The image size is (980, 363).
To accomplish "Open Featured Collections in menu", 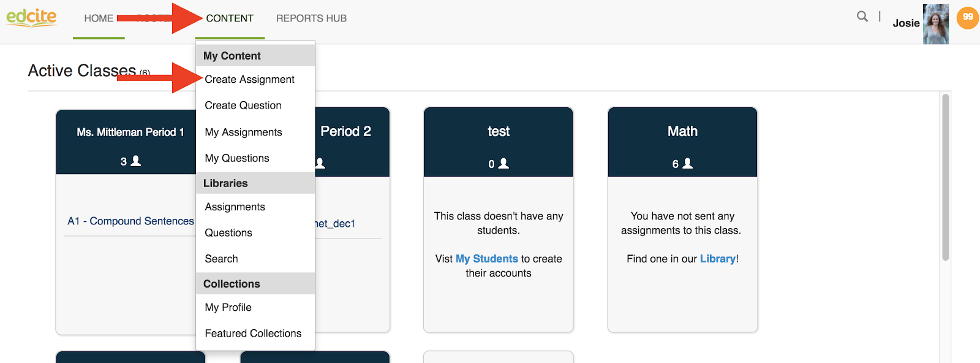I will [x=253, y=334].
